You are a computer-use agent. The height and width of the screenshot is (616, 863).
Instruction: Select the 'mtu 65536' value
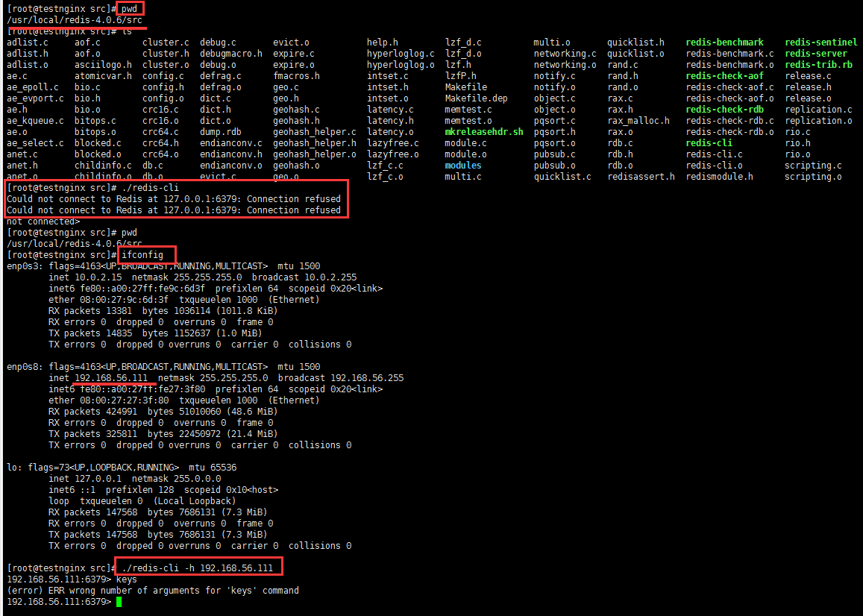[x=213, y=468]
